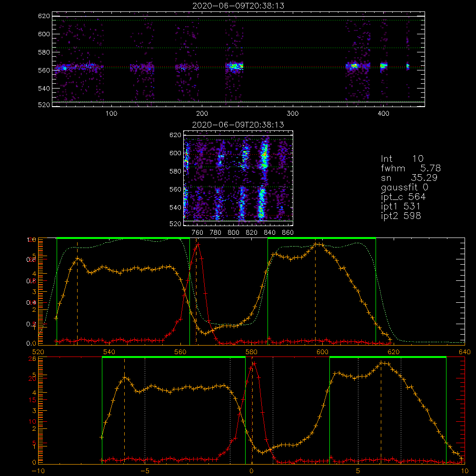This screenshot has width=476, height=476.
Task: Click the timestamp title above the wide spectrogram
Action: 238,6
